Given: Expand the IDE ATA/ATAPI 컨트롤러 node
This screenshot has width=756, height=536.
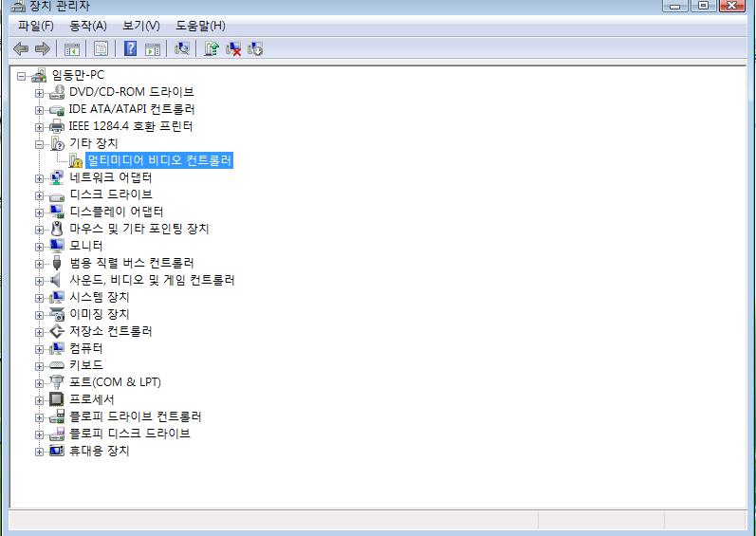Looking at the screenshot, I should point(39,110).
